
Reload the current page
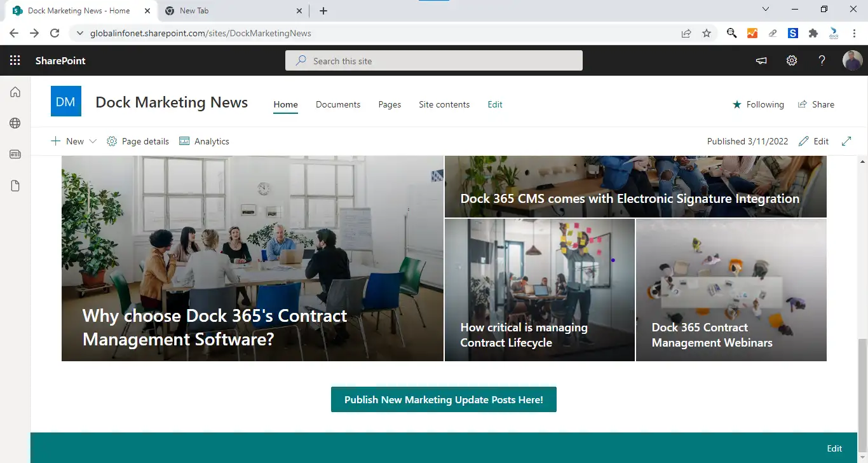[x=55, y=33]
